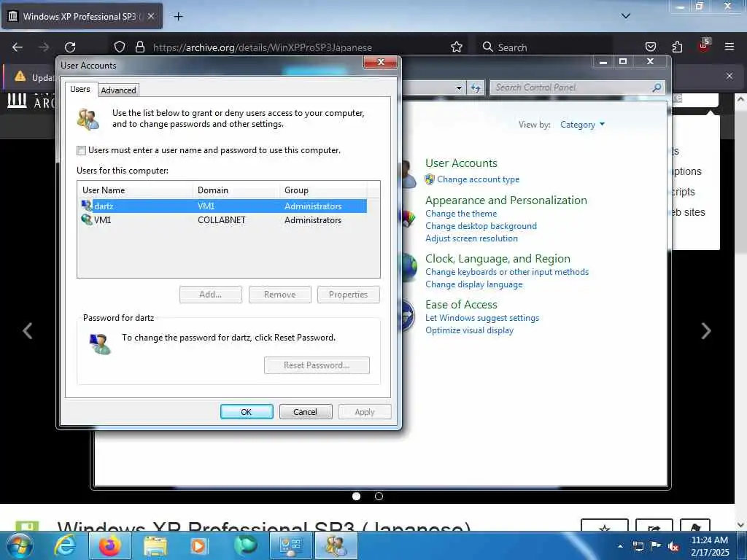This screenshot has height=560, width=747.
Task: Go back in the Firefox browser
Action: point(18,47)
